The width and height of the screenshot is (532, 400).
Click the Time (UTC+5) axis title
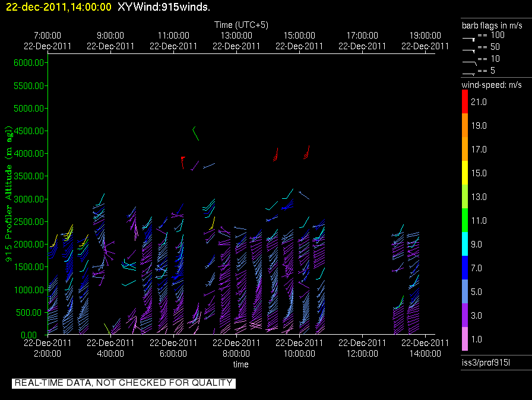[x=241, y=25]
